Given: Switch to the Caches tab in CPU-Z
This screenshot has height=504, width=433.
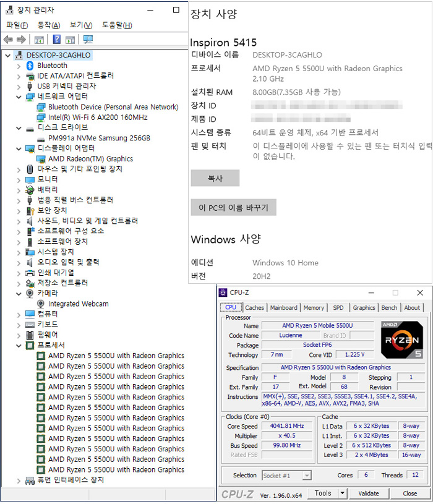Looking at the screenshot, I should tap(254, 307).
